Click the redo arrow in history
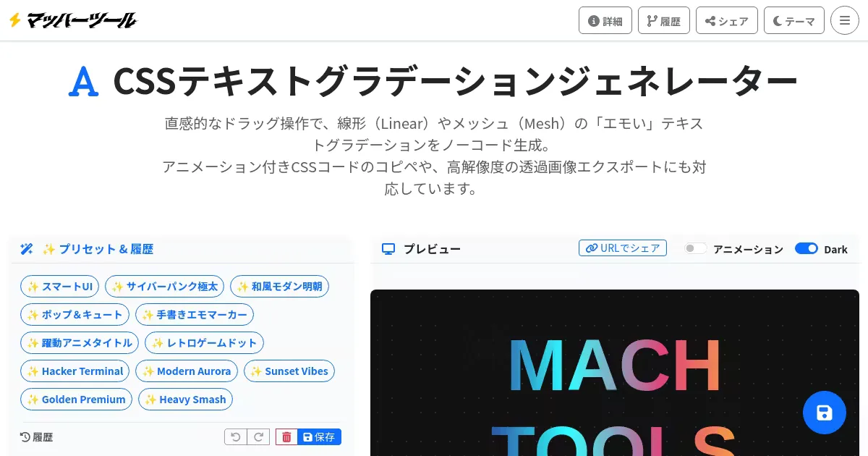 258,437
